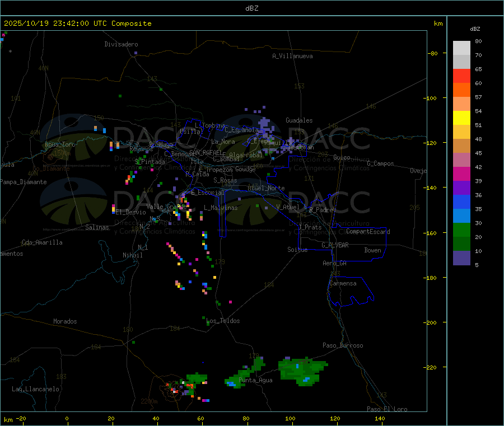This screenshot has height=426, width=504.
Task: Click the slate 5-10 dBZ legend swatch
Action: coord(461,258)
